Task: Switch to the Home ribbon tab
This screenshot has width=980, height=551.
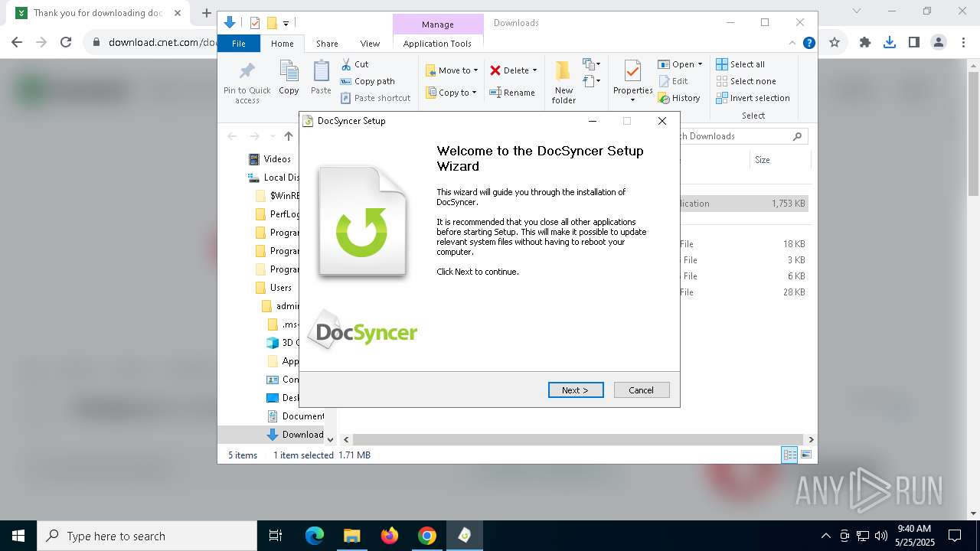Action: [283, 44]
